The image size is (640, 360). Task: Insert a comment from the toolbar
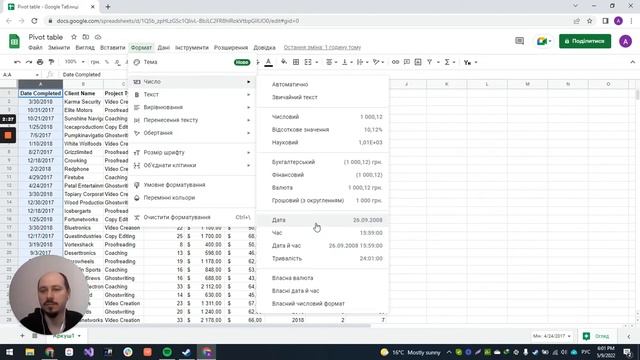point(407,62)
